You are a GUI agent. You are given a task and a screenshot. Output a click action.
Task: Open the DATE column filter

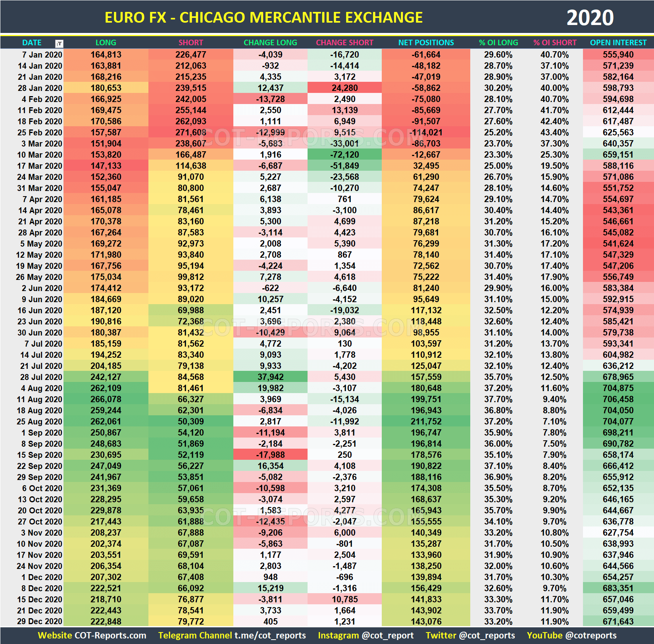click(x=59, y=42)
